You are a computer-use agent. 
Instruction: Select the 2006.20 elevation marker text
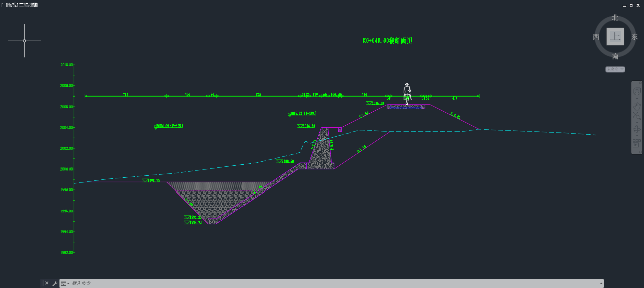point(378,103)
